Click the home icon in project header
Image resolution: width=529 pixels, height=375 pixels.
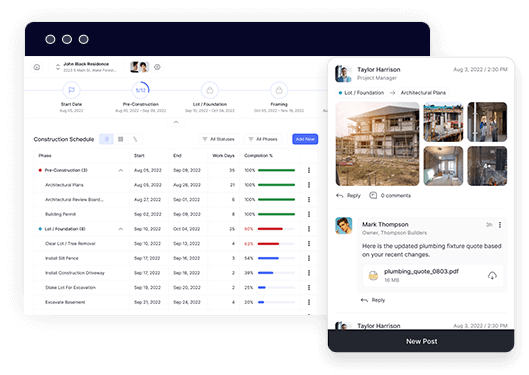point(37,67)
